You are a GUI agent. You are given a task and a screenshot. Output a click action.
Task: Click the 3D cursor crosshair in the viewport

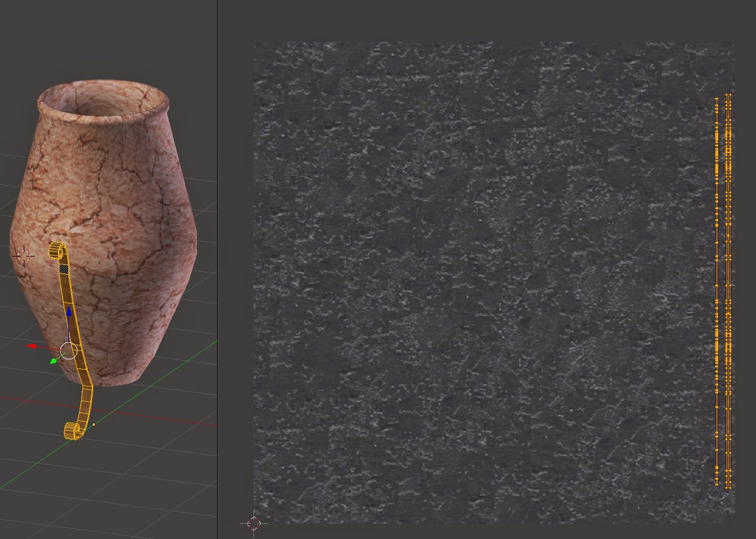coord(23,255)
